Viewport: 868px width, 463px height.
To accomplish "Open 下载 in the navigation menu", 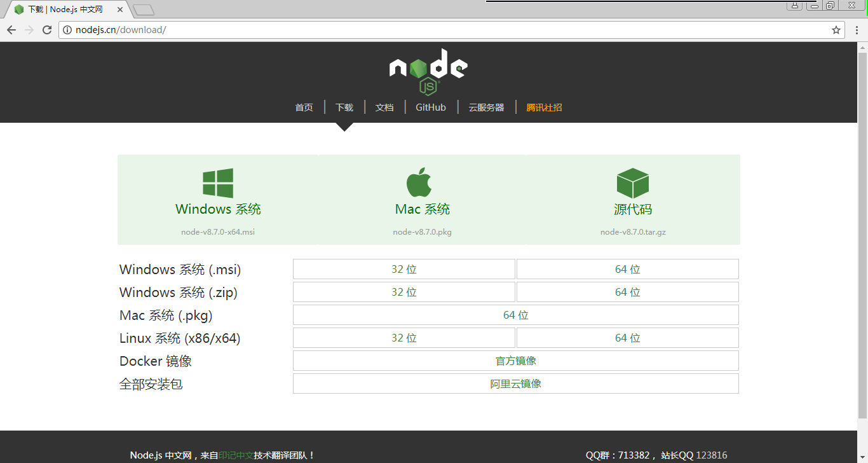I will (344, 107).
